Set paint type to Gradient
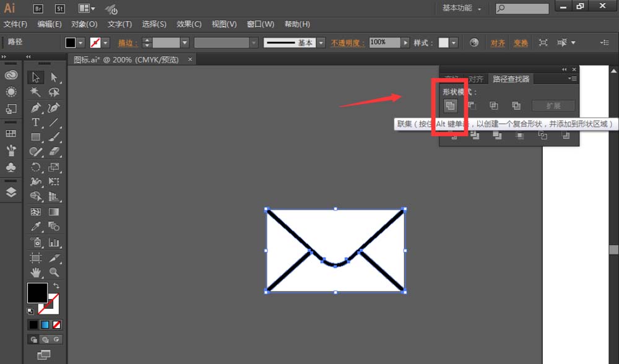This screenshot has height=364, width=619. [x=45, y=324]
